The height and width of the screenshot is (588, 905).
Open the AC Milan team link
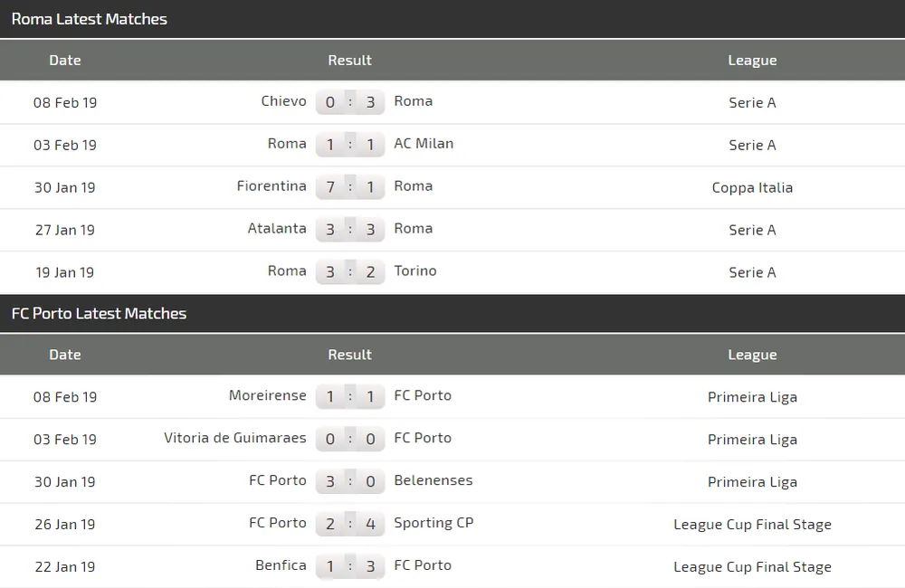click(x=424, y=144)
